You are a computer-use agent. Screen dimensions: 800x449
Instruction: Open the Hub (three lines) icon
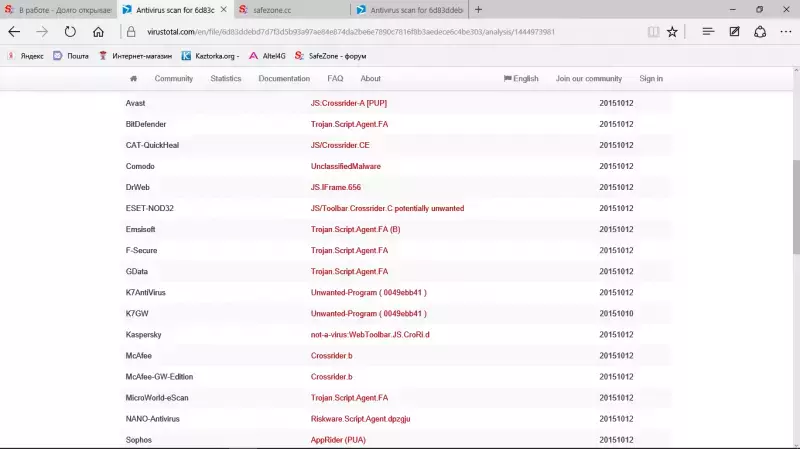tap(708, 32)
